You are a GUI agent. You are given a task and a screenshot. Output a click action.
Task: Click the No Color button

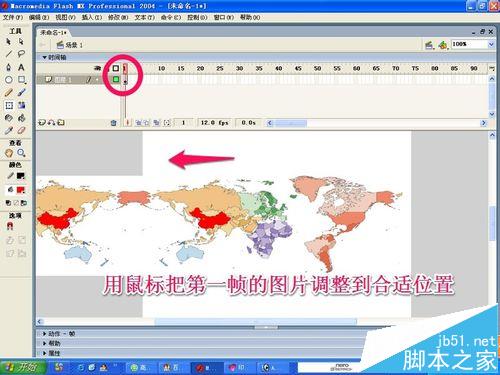pos(16,203)
